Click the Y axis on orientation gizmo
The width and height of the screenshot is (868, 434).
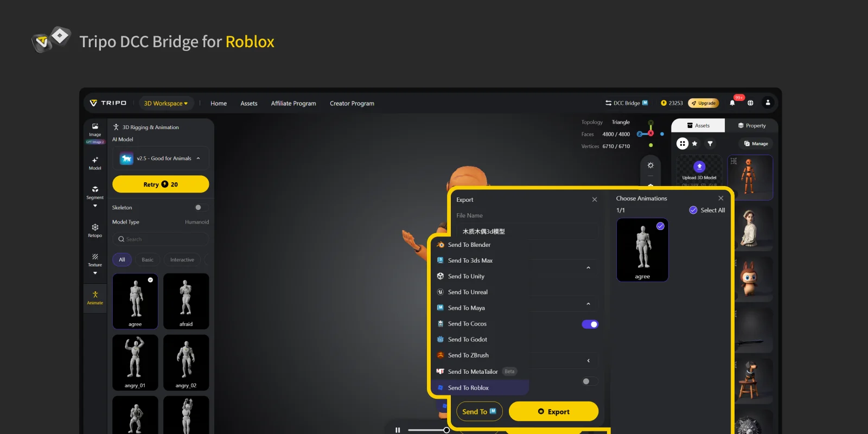pos(650,123)
